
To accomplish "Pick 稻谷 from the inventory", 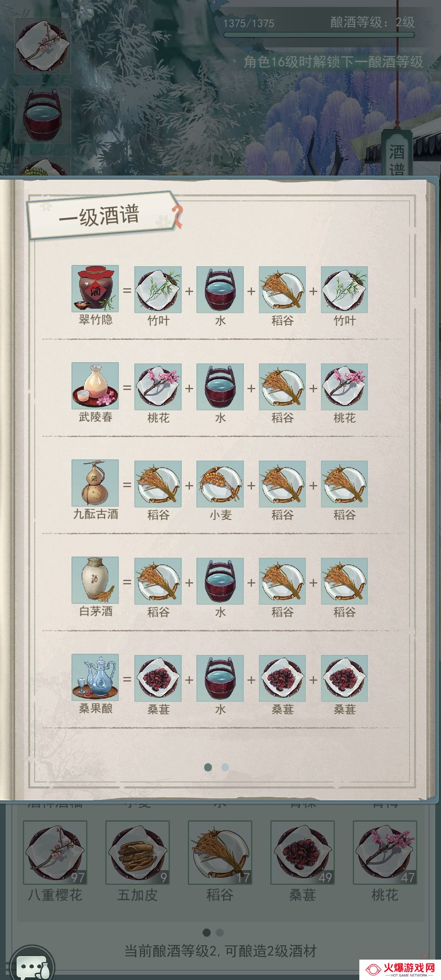I will [220, 853].
